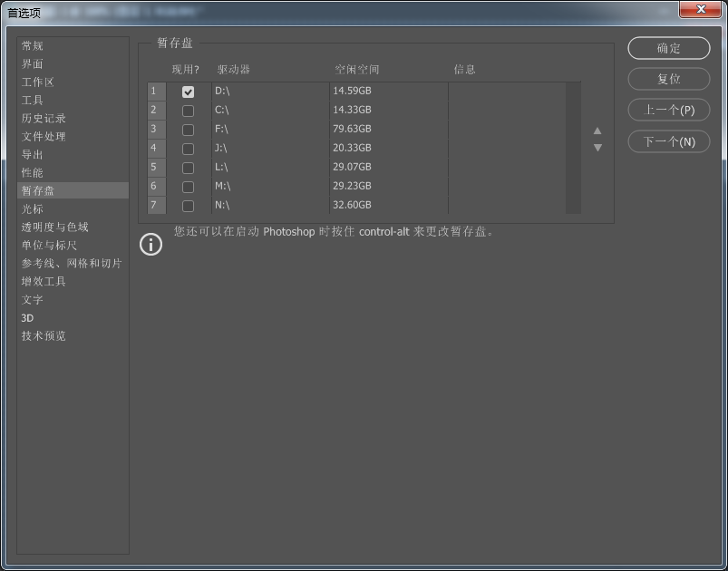Uncheck the D:\ scratch disk checkbox
This screenshot has height=571, width=728.
188,92
